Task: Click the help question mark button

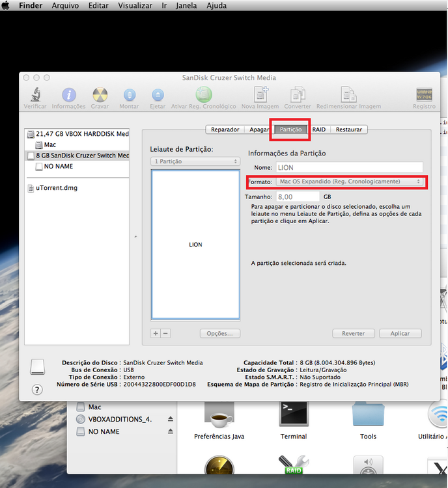Action: [x=37, y=390]
